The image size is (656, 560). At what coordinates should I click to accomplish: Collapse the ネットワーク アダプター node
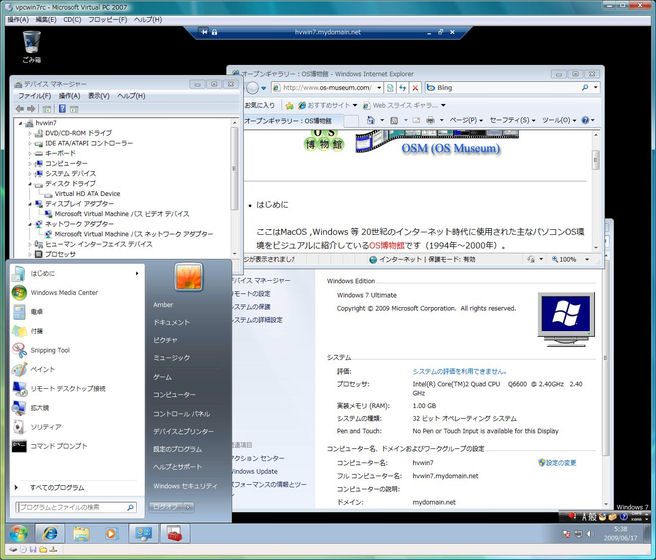pos(30,224)
